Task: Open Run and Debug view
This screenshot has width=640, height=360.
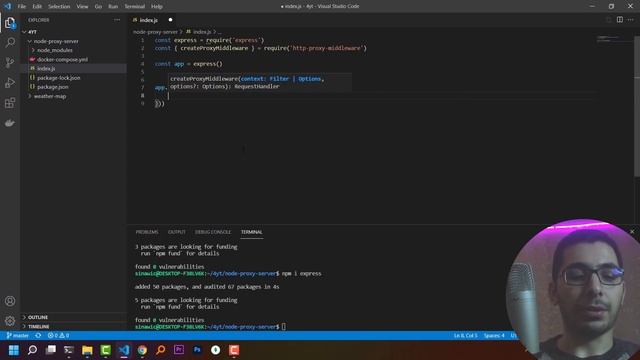Action: pos(10,82)
